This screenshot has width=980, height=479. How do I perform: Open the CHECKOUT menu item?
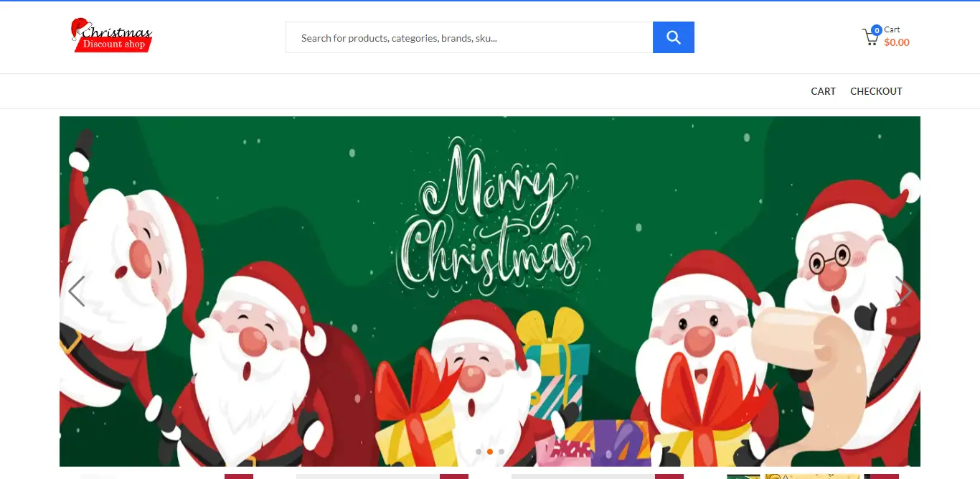point(876,91)
